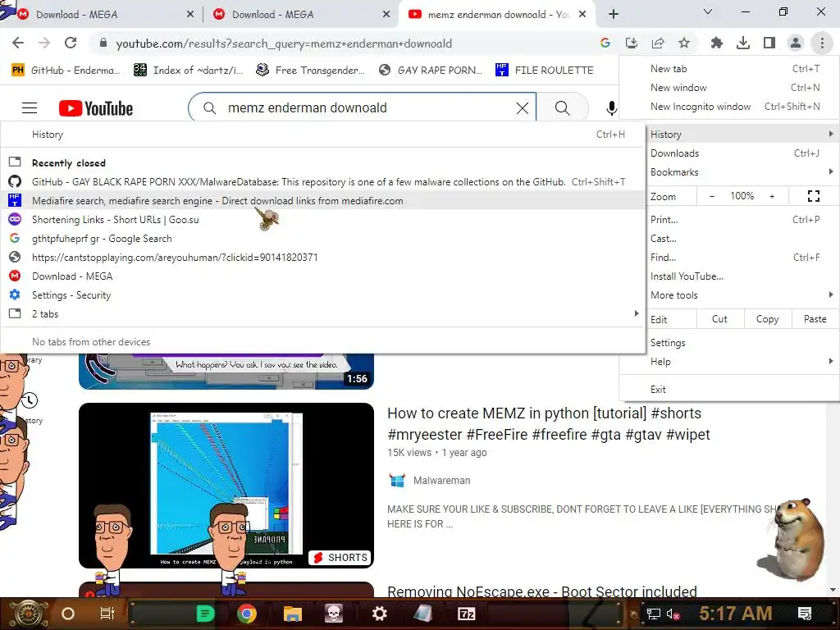The width and height of the screenshot is (840, 630).
Task: Open the downloads tray icon
Action: click(x=743, y=43)
